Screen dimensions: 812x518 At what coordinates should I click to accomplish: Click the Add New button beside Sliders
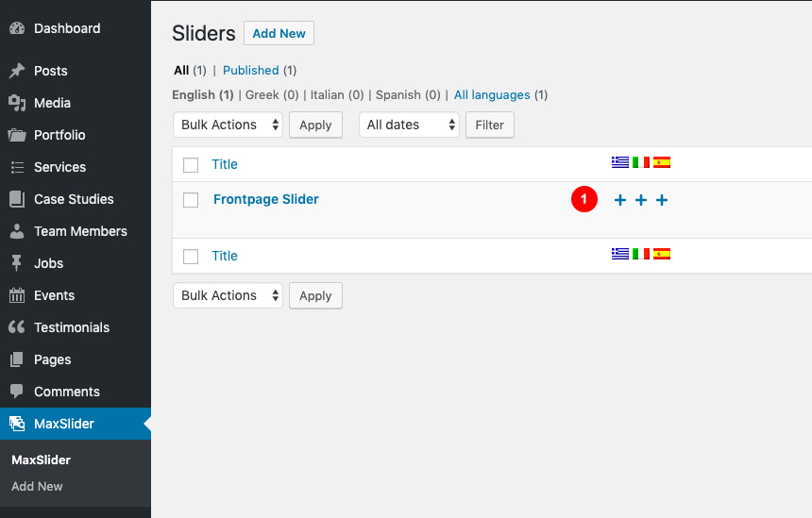pyautogui.click(x=279, y=33)
